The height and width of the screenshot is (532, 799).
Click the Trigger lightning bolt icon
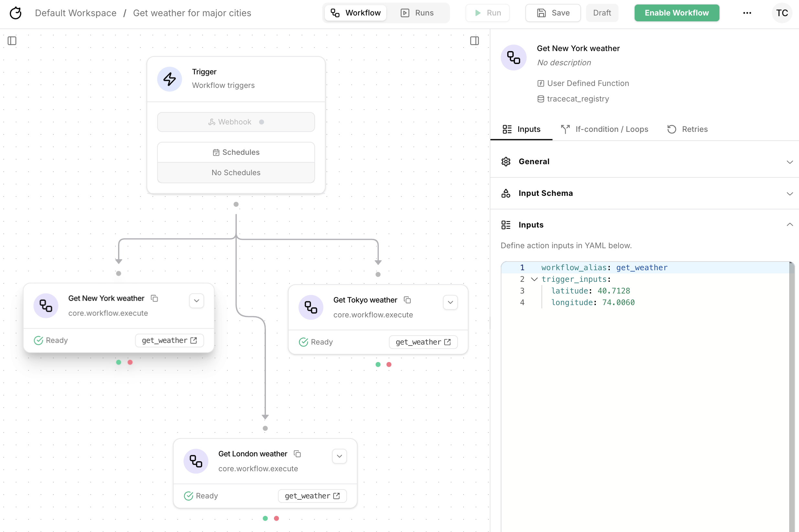coord(170,79)
